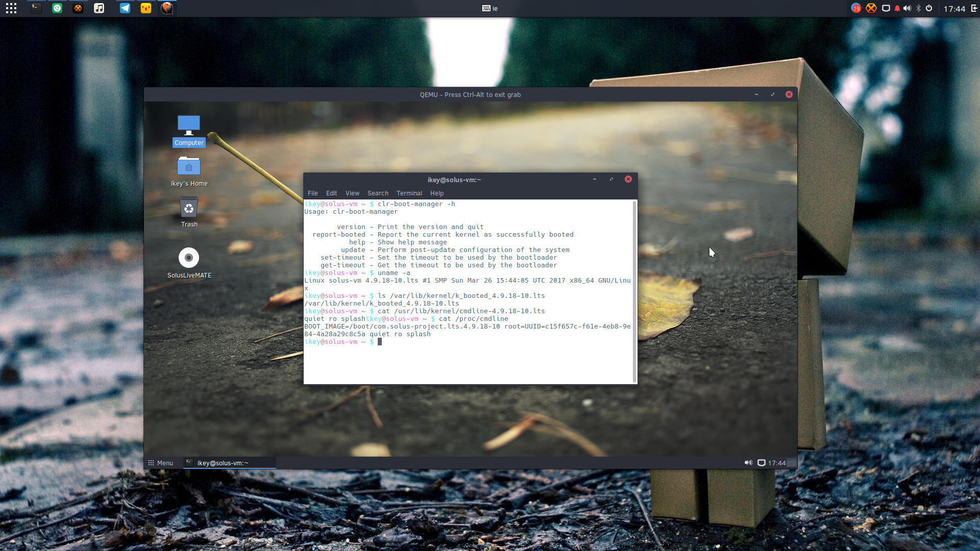Close the ikey@solus-vm terminal window
Viewport: 980px width, 551px height.
click(x=628, y=179)
